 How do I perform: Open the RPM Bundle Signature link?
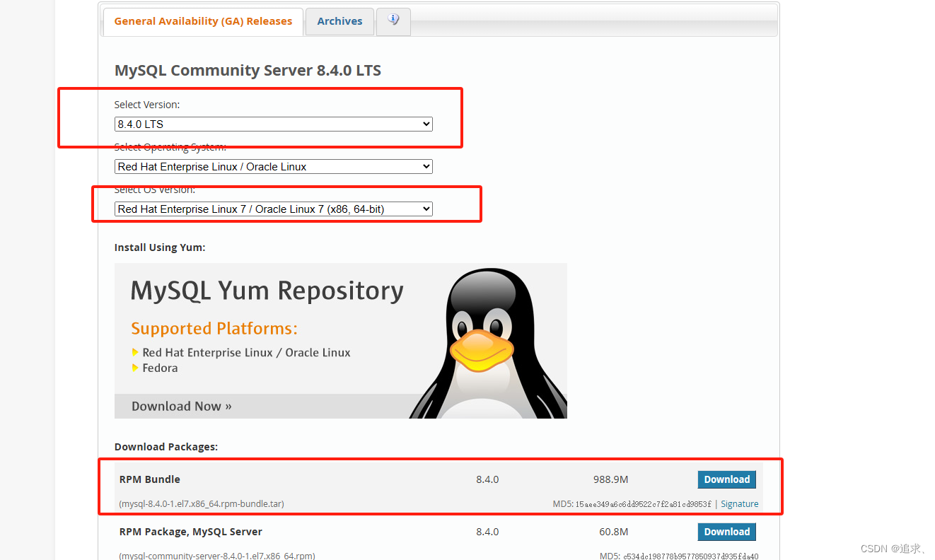pos(740,503)
